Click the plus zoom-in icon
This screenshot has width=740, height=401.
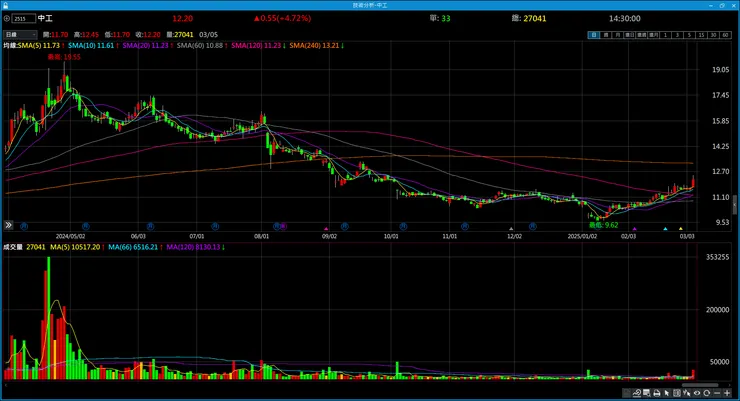coord(727,393)
